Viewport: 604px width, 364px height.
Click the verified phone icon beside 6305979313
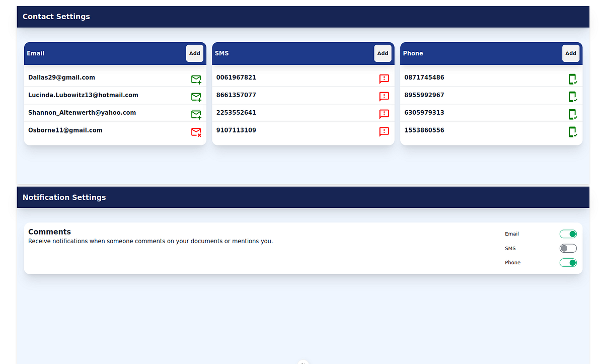point(572,114)
